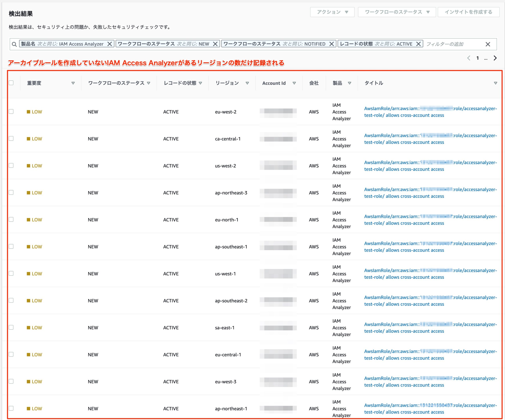
Task: Sort by the Account Id column arrow
Action: coord(294,83)
